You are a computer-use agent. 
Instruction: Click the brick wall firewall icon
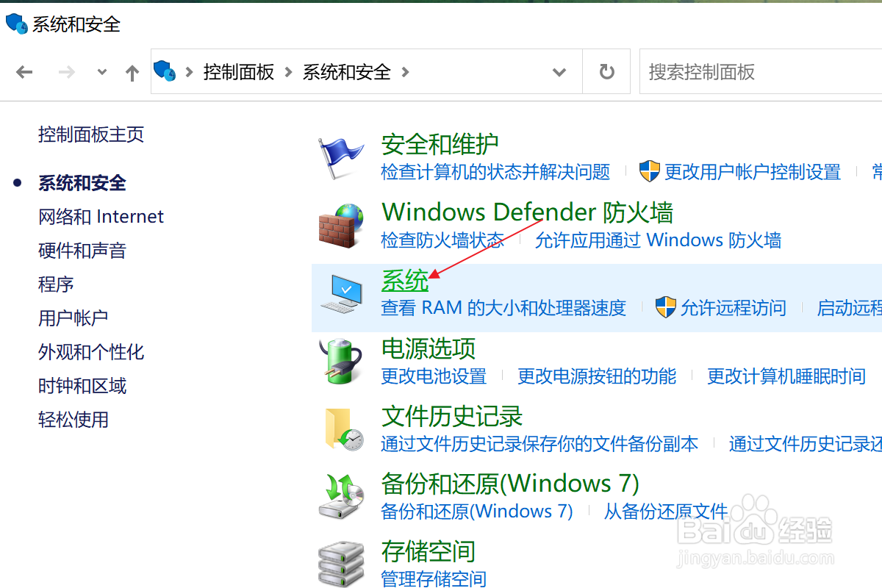click(342, 225)
